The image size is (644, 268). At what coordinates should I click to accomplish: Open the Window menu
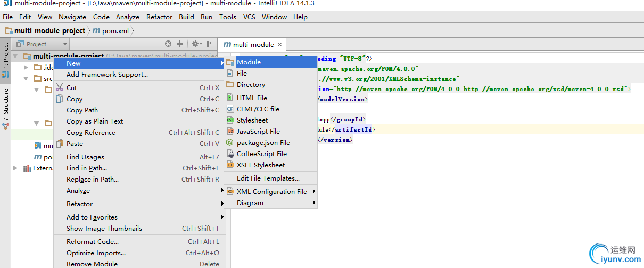pyautogui.click(x=275, y=17)
